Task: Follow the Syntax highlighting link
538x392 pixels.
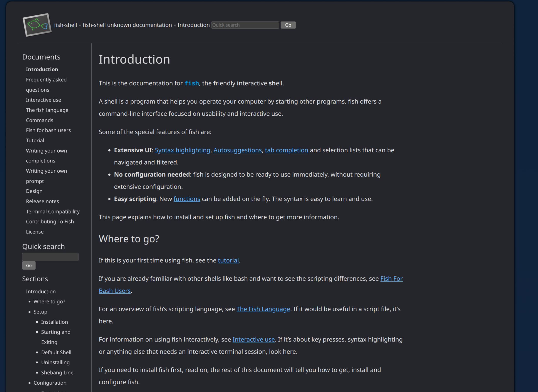Action: coord(182,150)
